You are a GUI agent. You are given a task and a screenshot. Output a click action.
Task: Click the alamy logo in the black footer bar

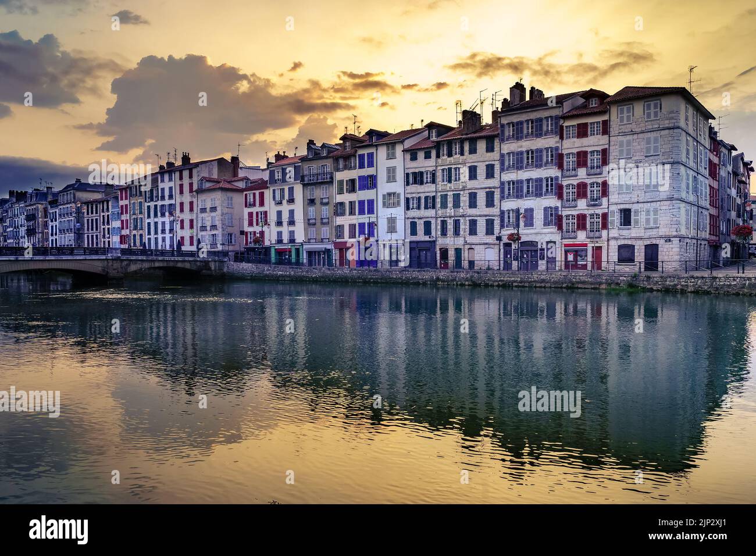coord(59,529)
